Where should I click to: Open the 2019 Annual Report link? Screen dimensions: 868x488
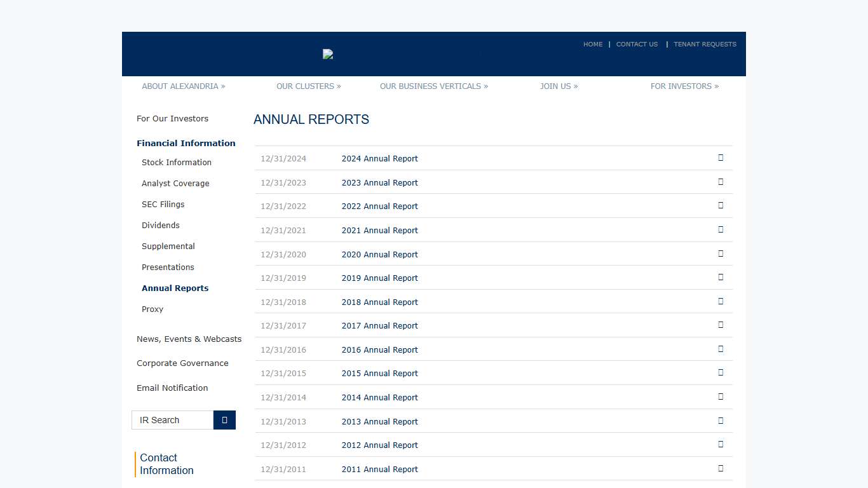coord(379,278)
